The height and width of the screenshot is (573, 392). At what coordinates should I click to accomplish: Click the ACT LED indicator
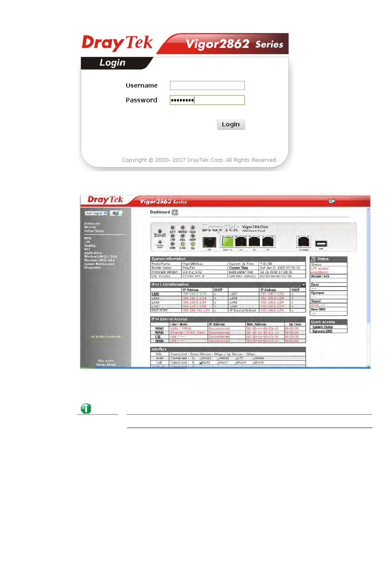point(172,227)
